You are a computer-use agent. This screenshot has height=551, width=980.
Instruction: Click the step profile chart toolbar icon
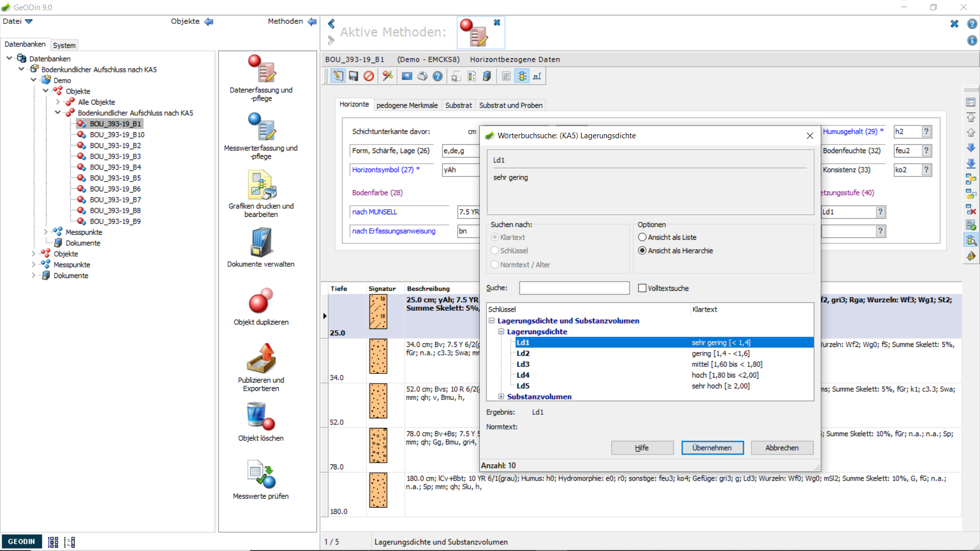[537, 76]
